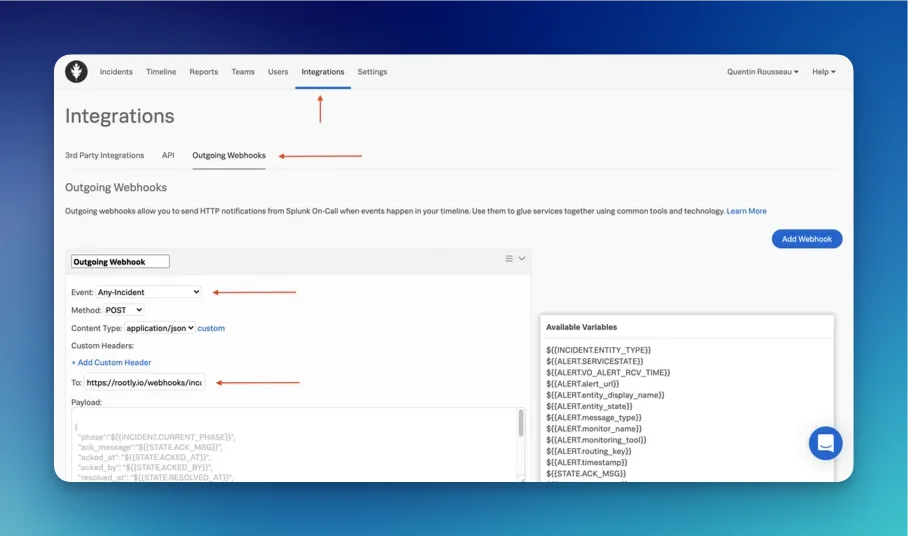Edit the Outgoing Webhook name field
The image size is (908, 536).
pos(120,262)
